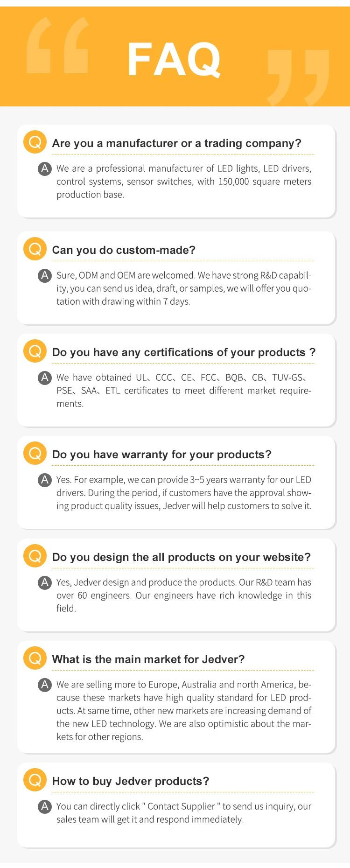The image size is (350, 868).
Task: Click "Can you do custom-made?" heading
Action: (124, 250)
